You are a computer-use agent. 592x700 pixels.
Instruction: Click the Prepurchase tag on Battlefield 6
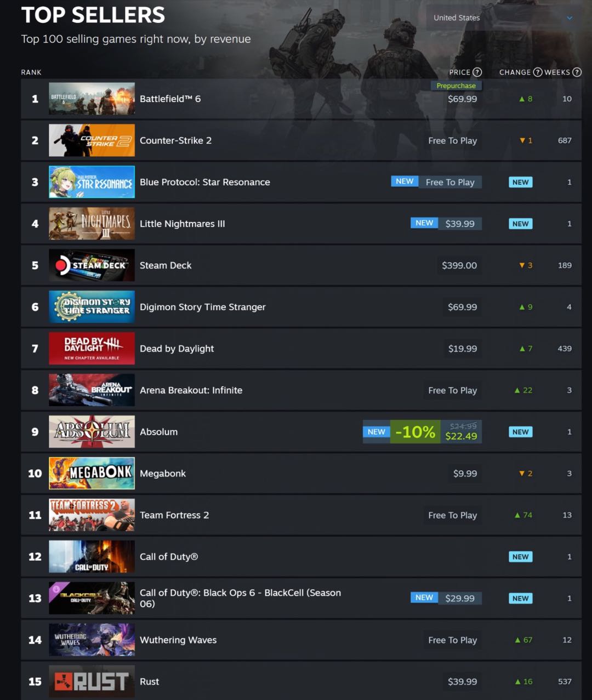pos(456,86)
